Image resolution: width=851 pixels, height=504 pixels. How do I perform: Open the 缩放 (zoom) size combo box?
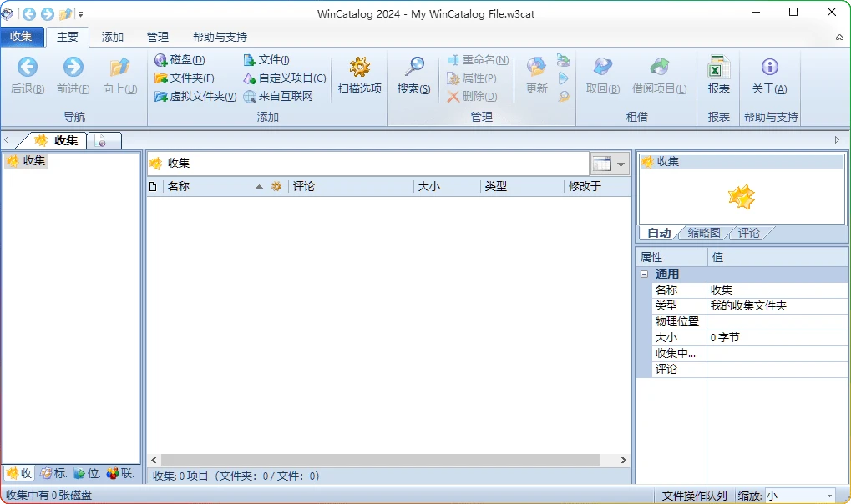[x=799, y=496]
